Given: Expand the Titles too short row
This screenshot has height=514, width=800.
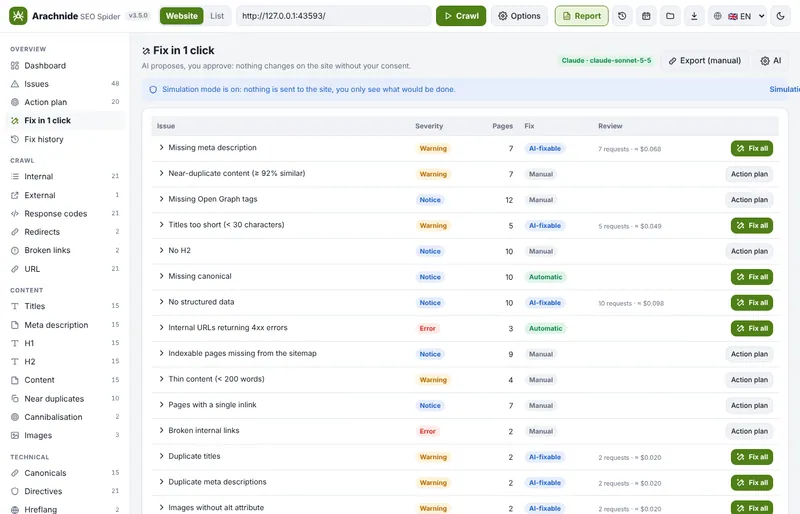Looking at the screenshot, I should [161, 225].
